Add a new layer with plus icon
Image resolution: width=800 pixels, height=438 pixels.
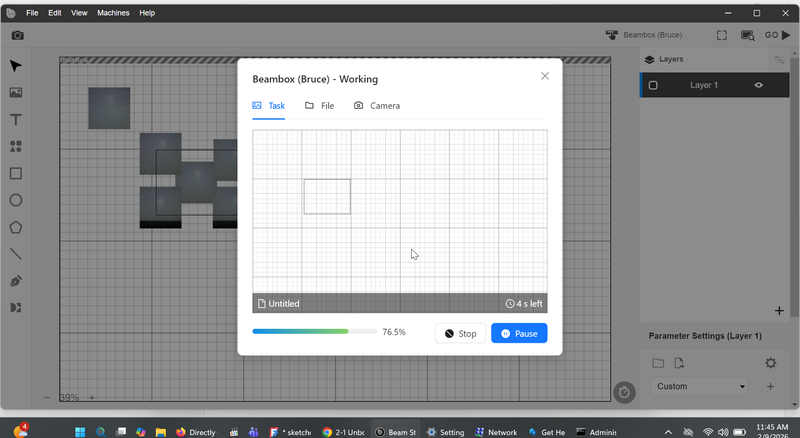point(779,311)
